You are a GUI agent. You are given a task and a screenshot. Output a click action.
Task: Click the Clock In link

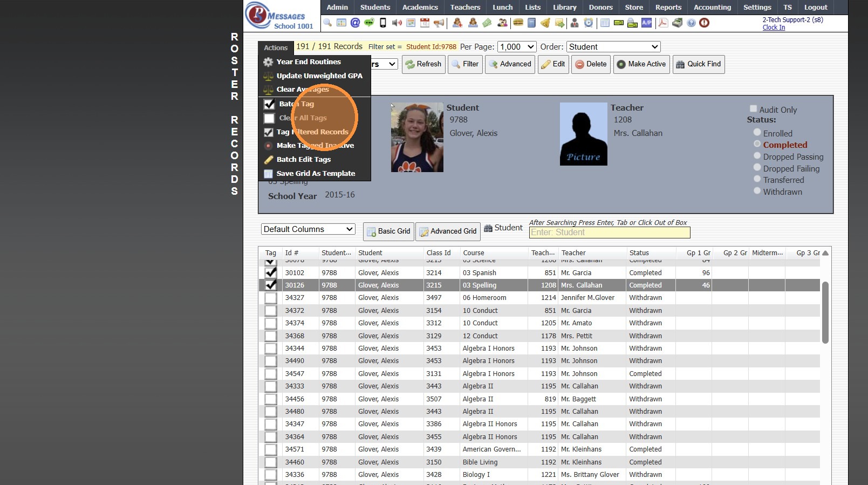click(774, 28)
